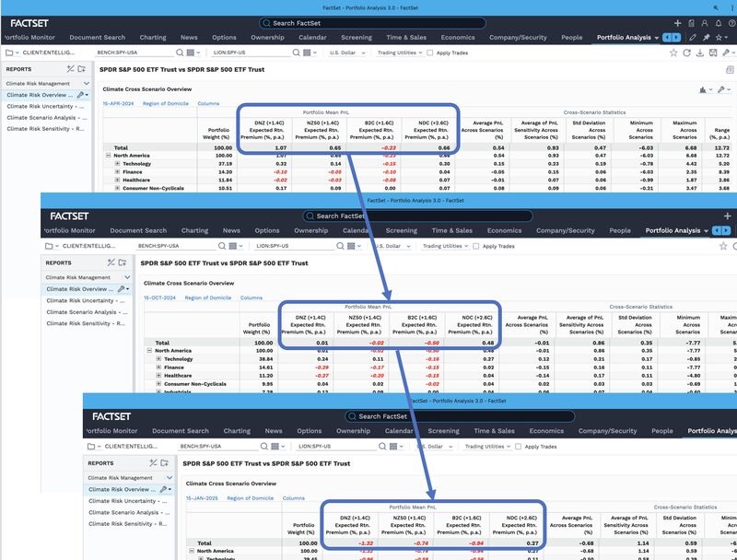The width and height of the screenshot is (737, 560).
Task: Open notifications bell in the April 2024 window
Action: click(x=719, y=23)
